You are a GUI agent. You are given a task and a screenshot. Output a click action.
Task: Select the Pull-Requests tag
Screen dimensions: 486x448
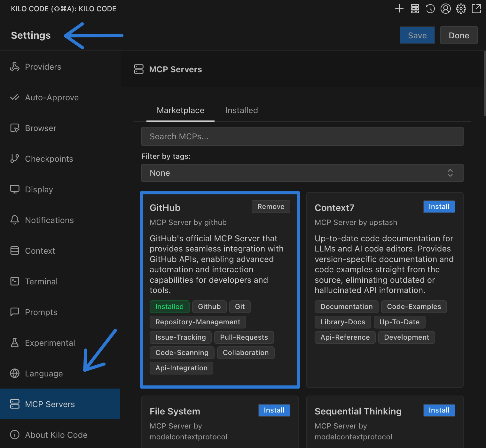244,337
